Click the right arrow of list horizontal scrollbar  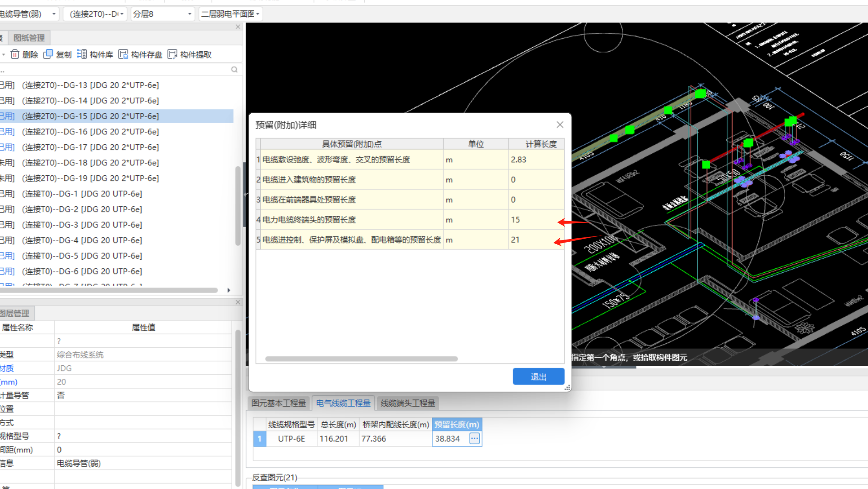pos(229,290)
